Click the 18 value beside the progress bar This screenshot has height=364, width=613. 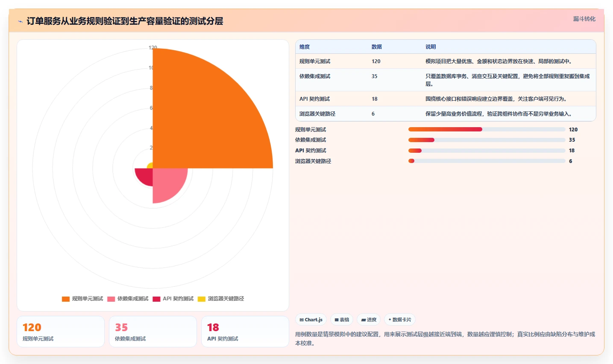coord(572,151)
